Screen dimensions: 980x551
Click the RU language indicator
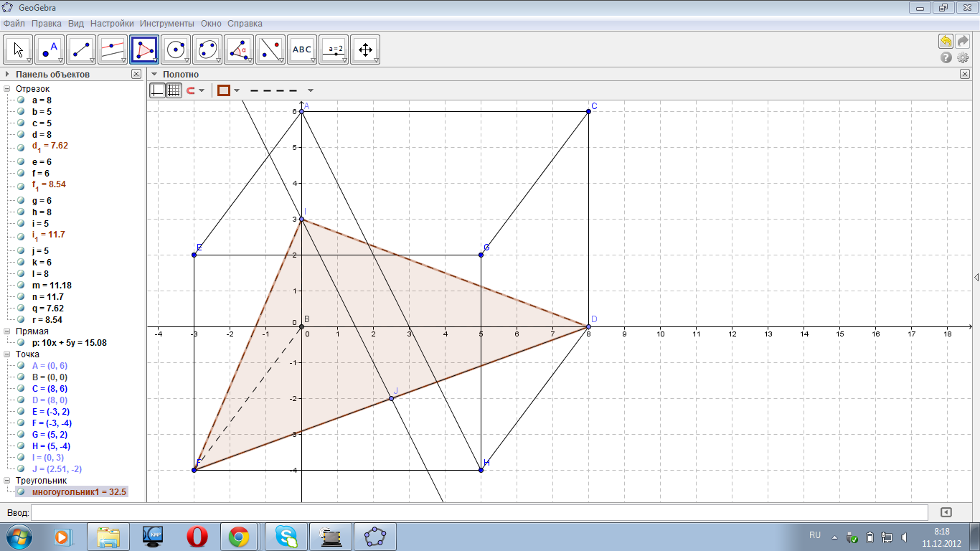click(815, 535)
